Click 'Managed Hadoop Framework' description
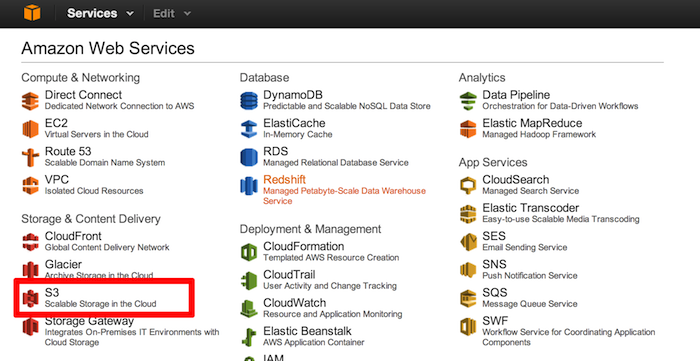The height and width of the screenshot is (361, 700). pyautogui.click(x=539, y=134)
